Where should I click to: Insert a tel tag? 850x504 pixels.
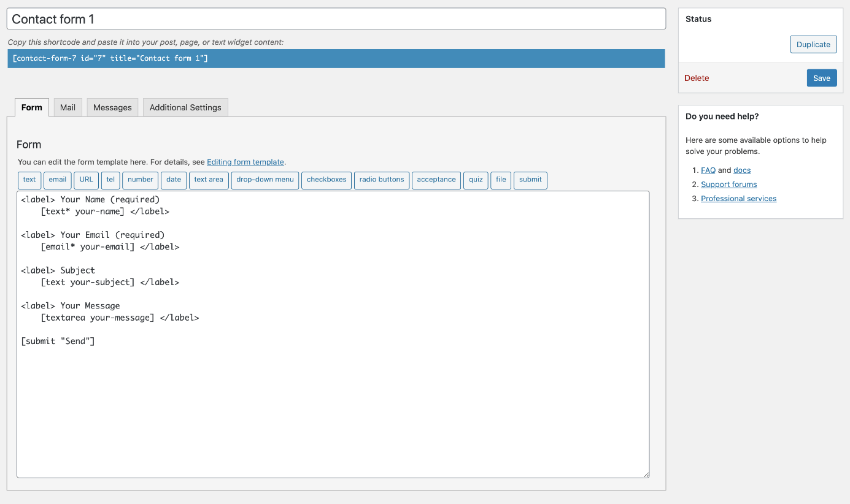110,180
